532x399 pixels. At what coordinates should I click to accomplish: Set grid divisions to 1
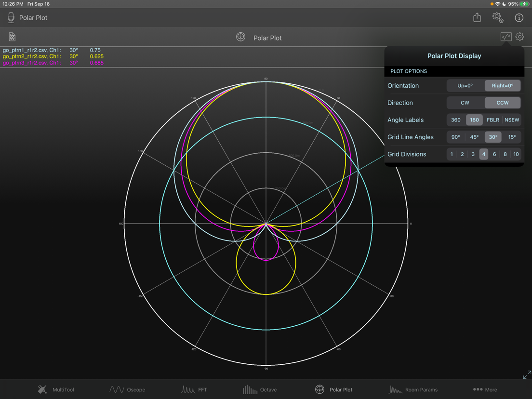(x=452, y=154)
